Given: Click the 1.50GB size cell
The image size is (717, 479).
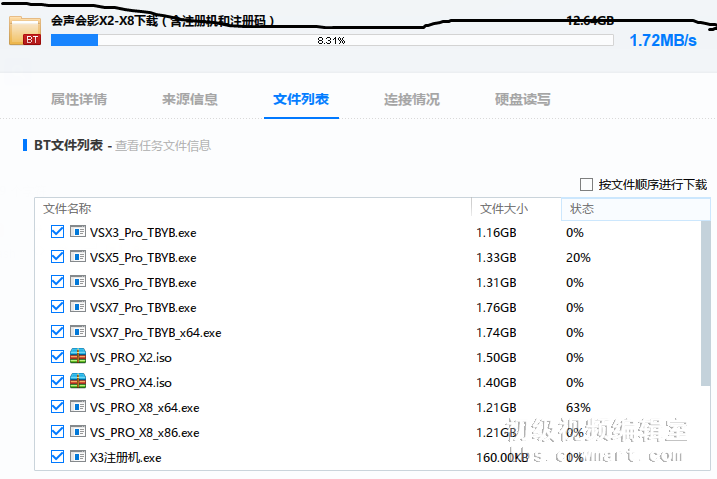Looking at the screenshot, I should click(x=496, y=357).
